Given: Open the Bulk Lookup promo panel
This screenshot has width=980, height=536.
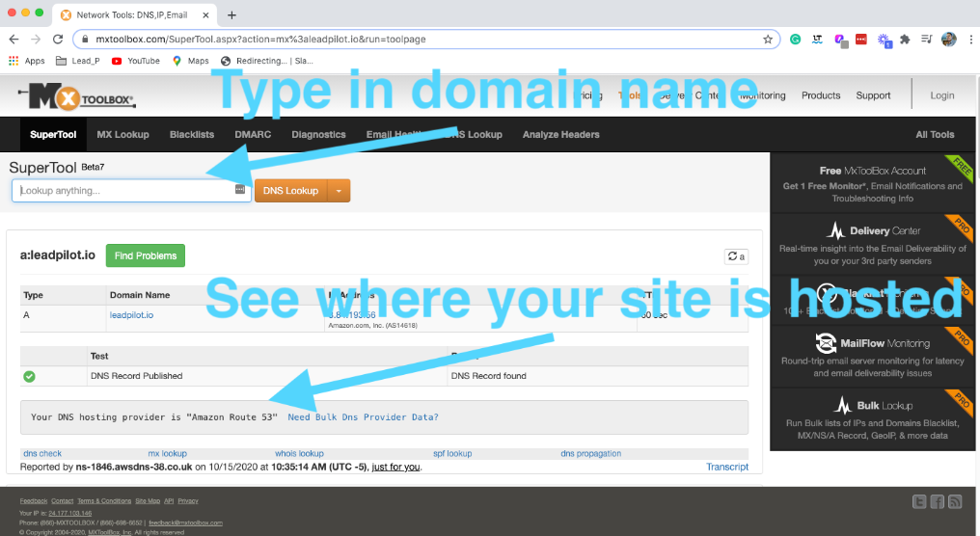Looking at the screenshot, I should coord(873,419).
